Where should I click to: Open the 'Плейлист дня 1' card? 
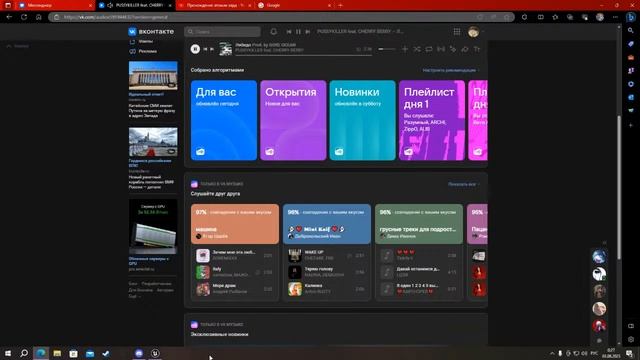point(432,120)
